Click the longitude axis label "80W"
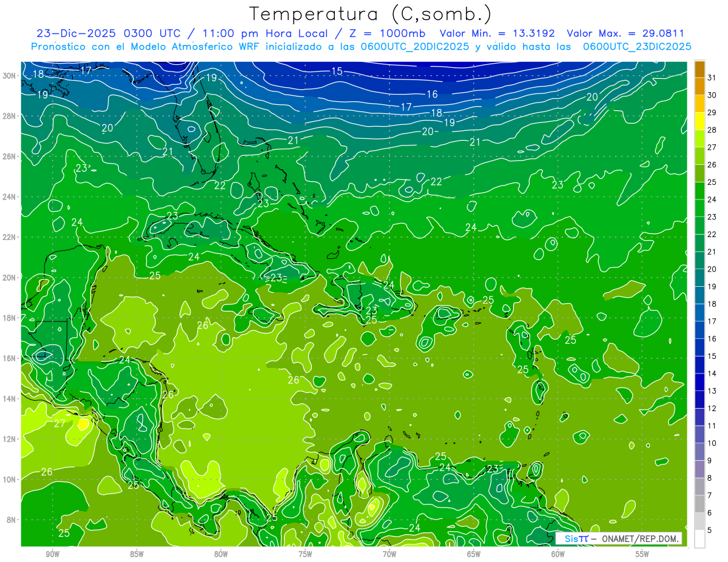 (221, 554)
